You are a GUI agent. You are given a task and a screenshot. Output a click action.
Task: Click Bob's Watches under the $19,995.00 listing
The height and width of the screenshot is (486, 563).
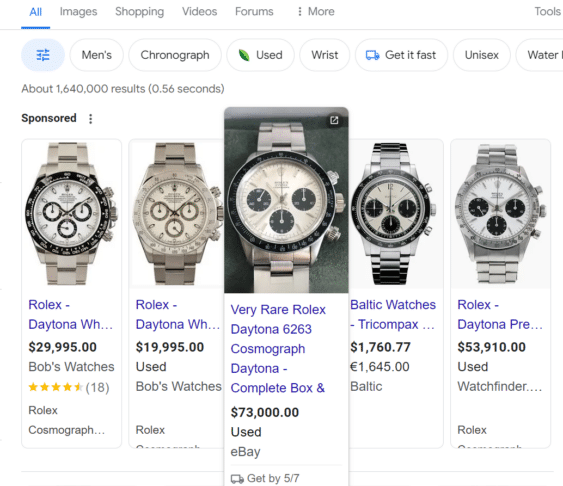pos(178,387)
